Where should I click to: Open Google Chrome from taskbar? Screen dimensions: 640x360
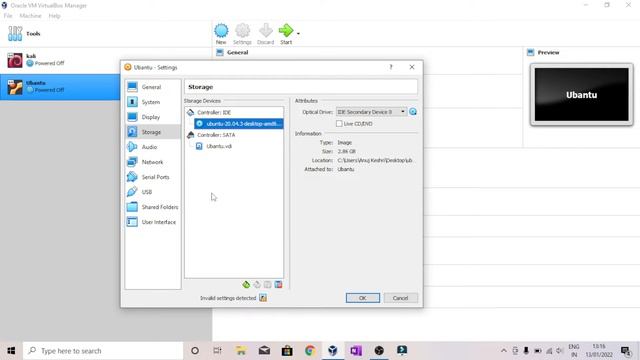coord(310,351)
